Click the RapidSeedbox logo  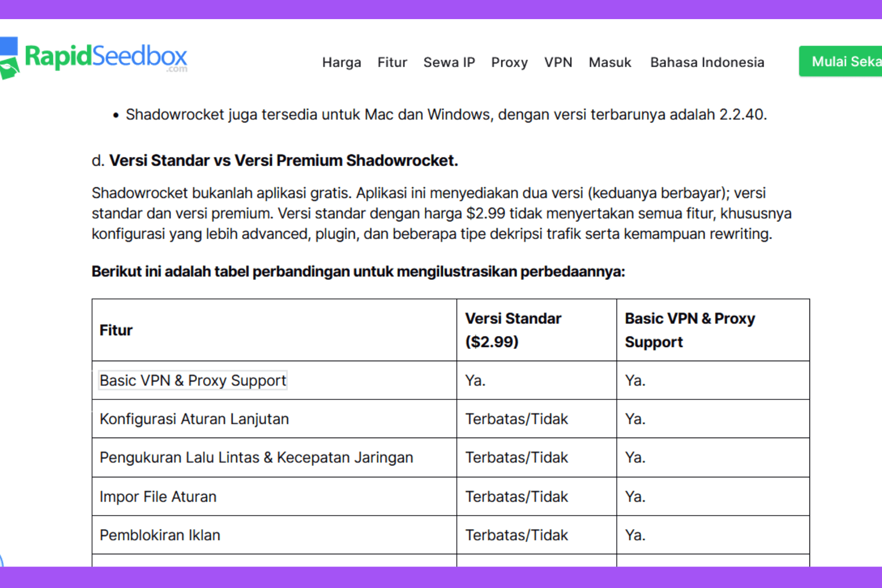pos(94,58)
